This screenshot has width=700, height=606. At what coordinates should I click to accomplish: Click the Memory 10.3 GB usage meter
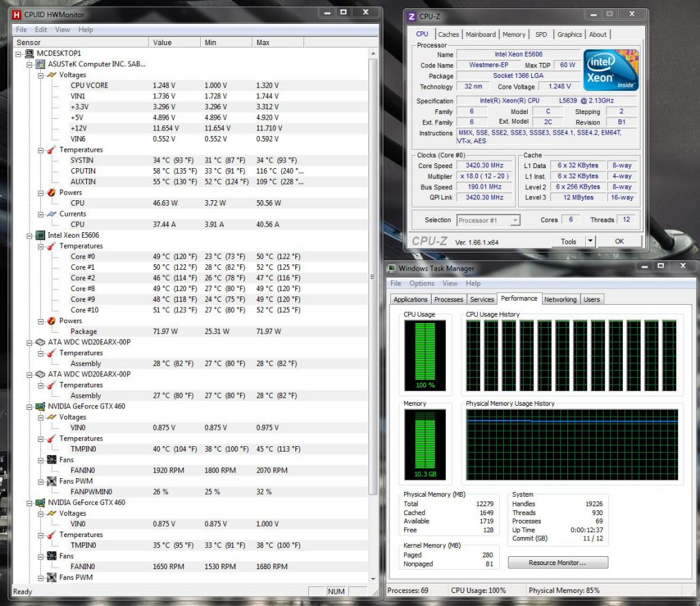425,445
